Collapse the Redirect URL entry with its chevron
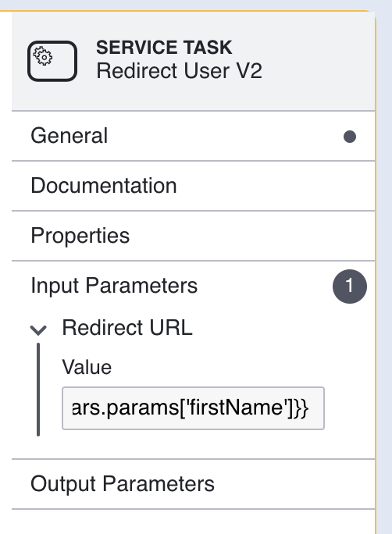 coord(38,329)
